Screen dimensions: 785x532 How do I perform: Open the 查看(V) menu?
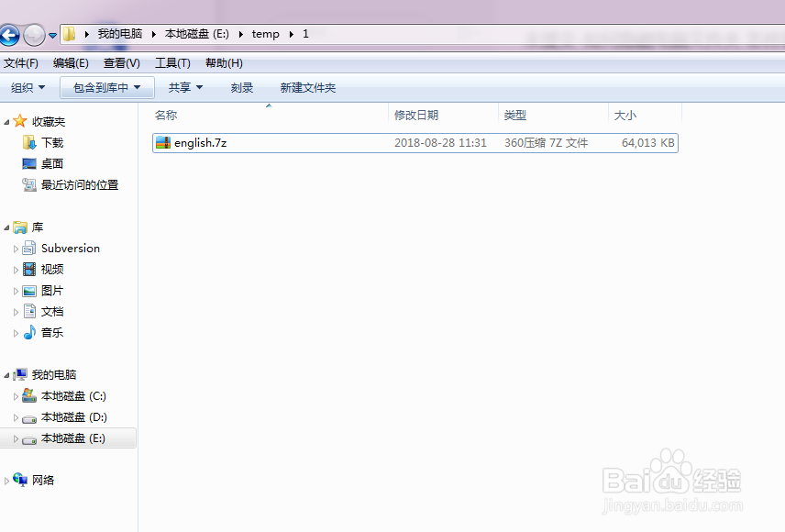[x=122, y=63]
